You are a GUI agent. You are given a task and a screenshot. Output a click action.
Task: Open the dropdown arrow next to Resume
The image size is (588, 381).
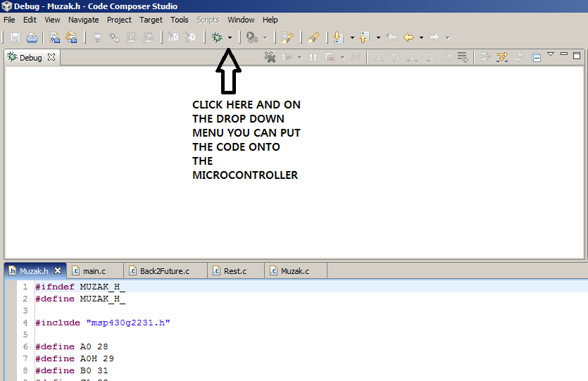click(x=299, y=57)
